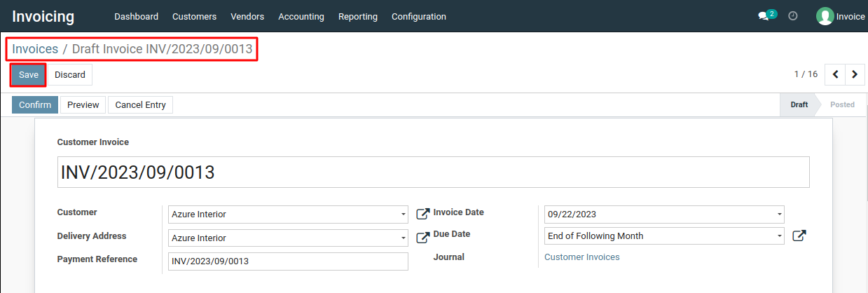868x293 pixels.
Task: Open external link beside Due Date
Action: click(799, 236)
